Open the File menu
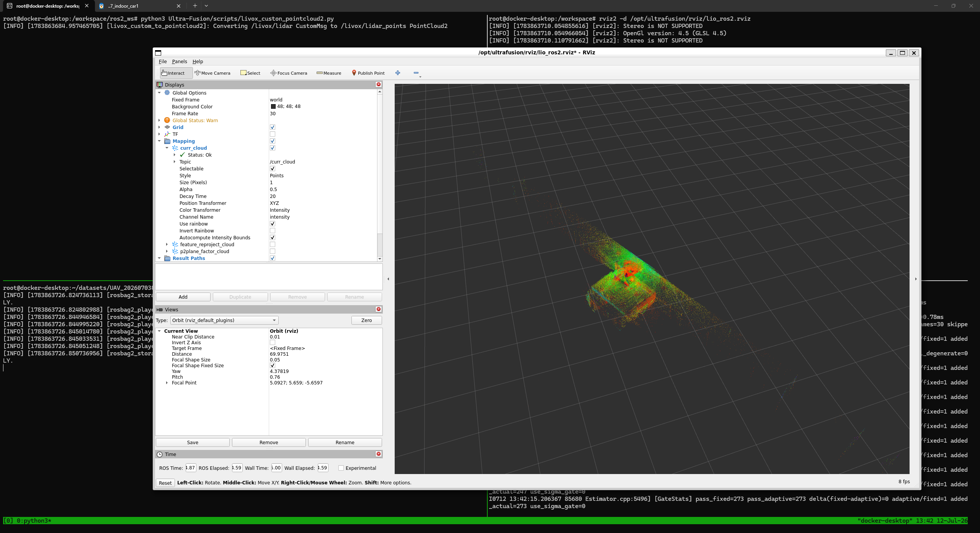The width and height of the screenshot is (980, 533). [163, 61]
